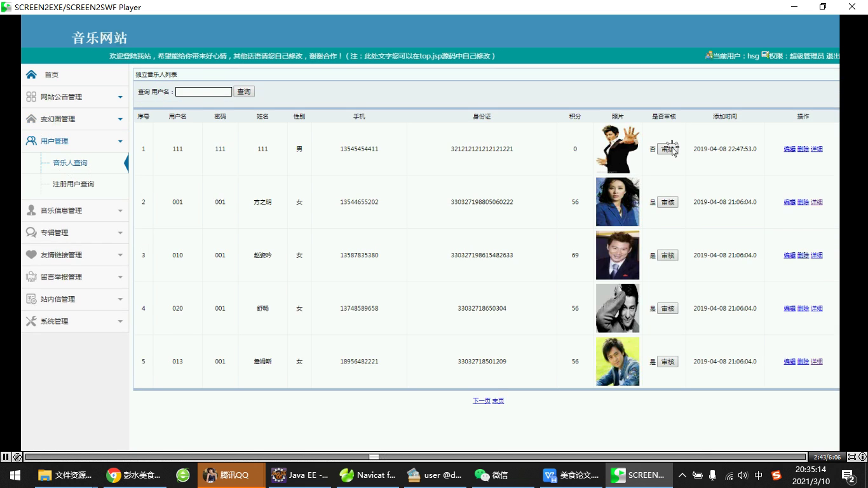Open Navicat from the taskbar
The width and height of the screenshot is (868, 488).
tap(367, 475)
